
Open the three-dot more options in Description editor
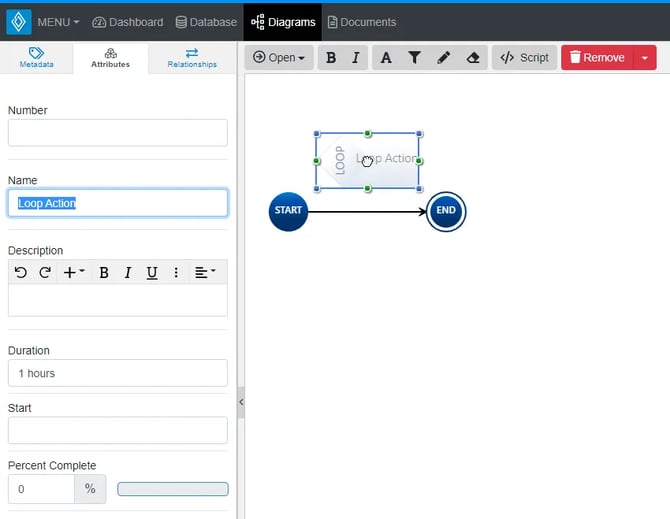[x=176, y=273]
